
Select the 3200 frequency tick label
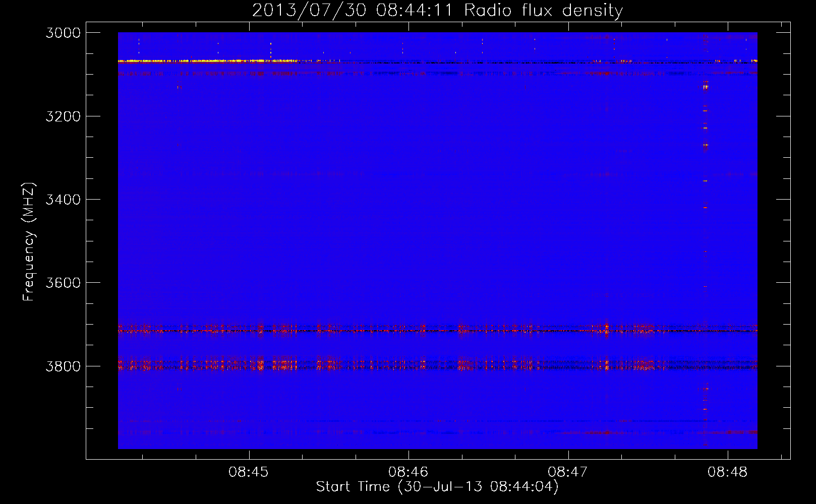coord(63,116)
